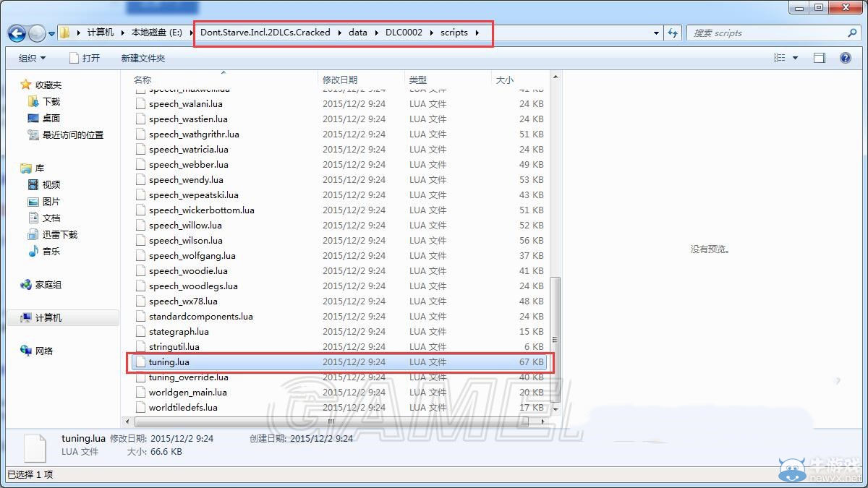Open 桌面 in the navigation pane
The image size is (868, 488).
pyautogui.click(x=51, y=119)
